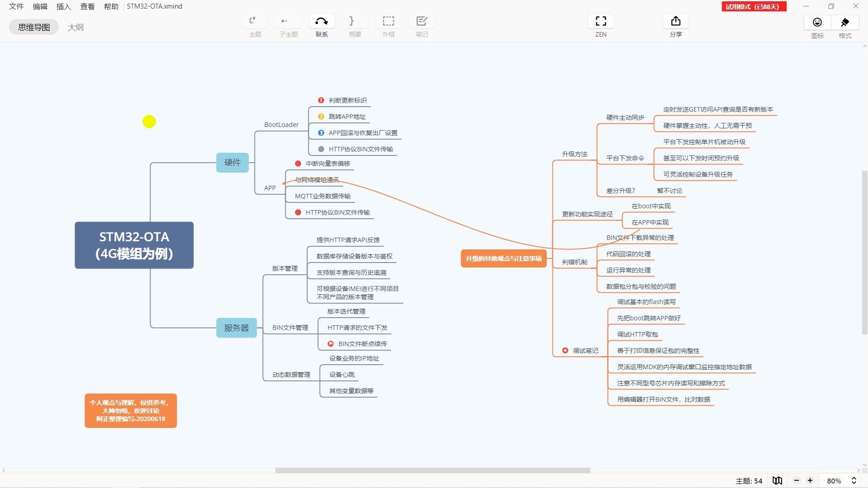Switch to the 思维导图 view tab
Screen dimensions: 868x488
(34, 27)
